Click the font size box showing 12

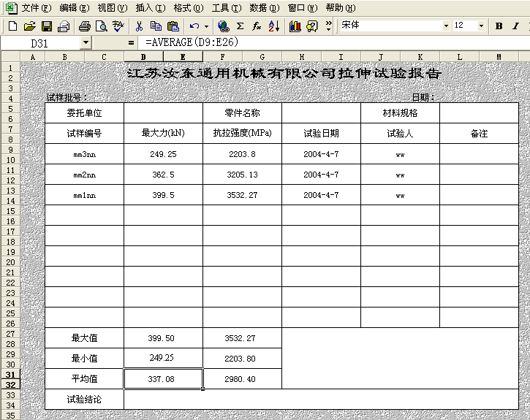click(465, 26)
